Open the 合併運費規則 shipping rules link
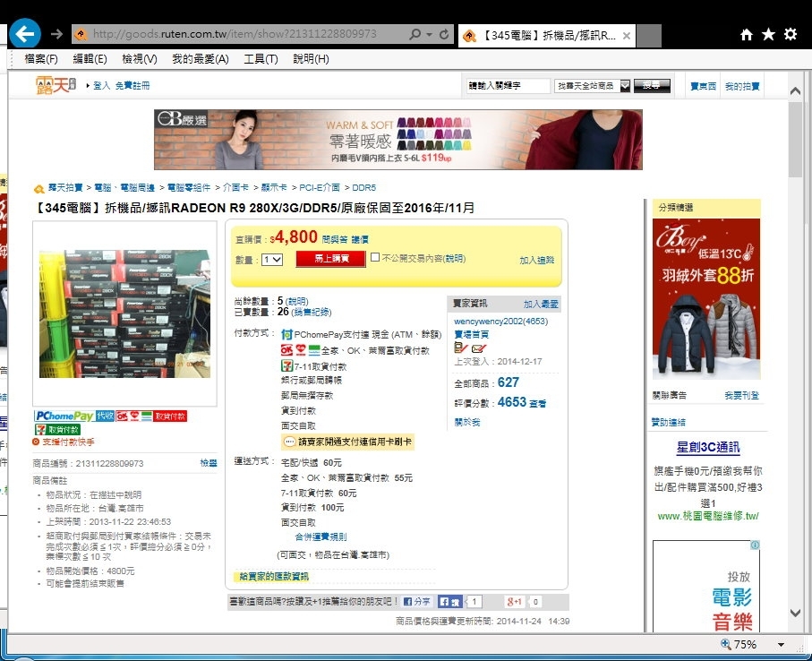812x661 pixels. click(321, 537)
